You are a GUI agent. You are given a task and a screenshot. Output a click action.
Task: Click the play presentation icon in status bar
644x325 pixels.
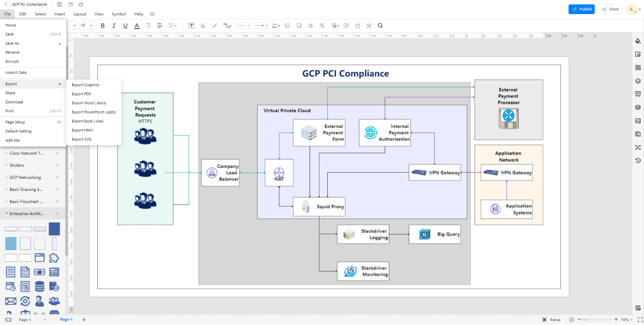571,320
